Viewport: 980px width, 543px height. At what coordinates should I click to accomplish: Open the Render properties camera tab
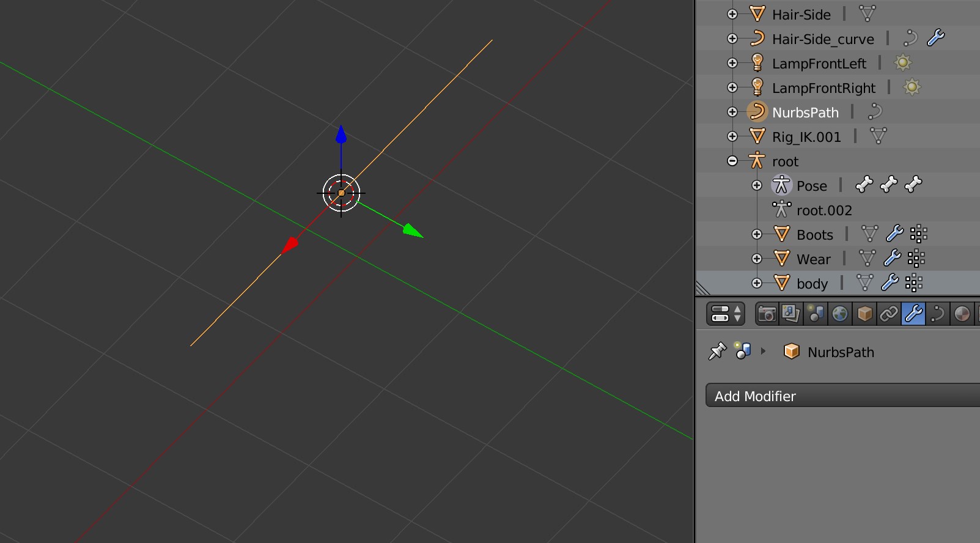(x=767, y=314)
